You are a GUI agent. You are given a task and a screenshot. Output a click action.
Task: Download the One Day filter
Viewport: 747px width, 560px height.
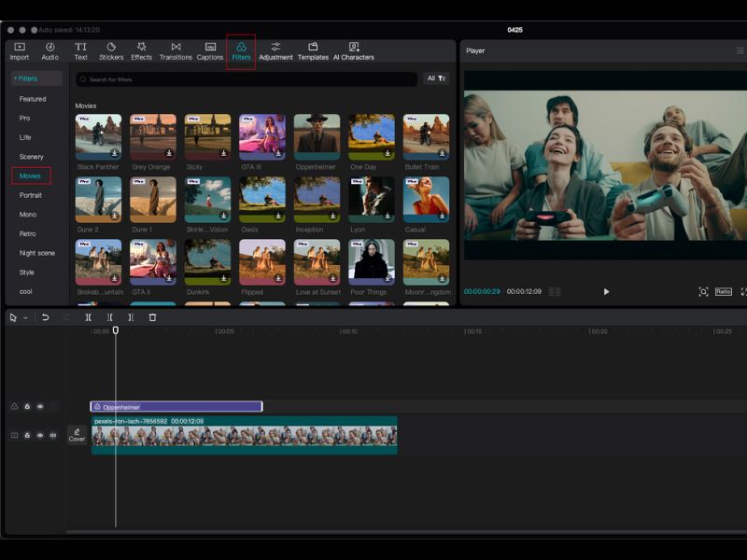[x=388, y=153]
